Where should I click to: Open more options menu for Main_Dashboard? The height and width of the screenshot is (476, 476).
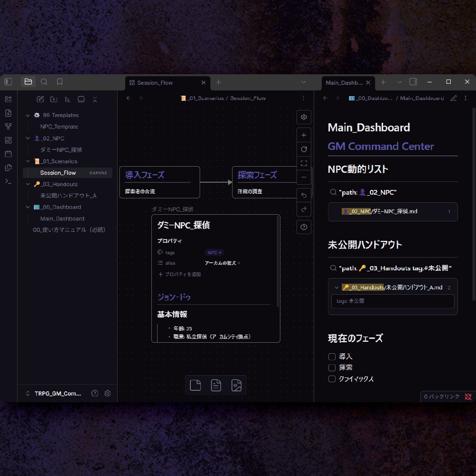click(466, 98)
